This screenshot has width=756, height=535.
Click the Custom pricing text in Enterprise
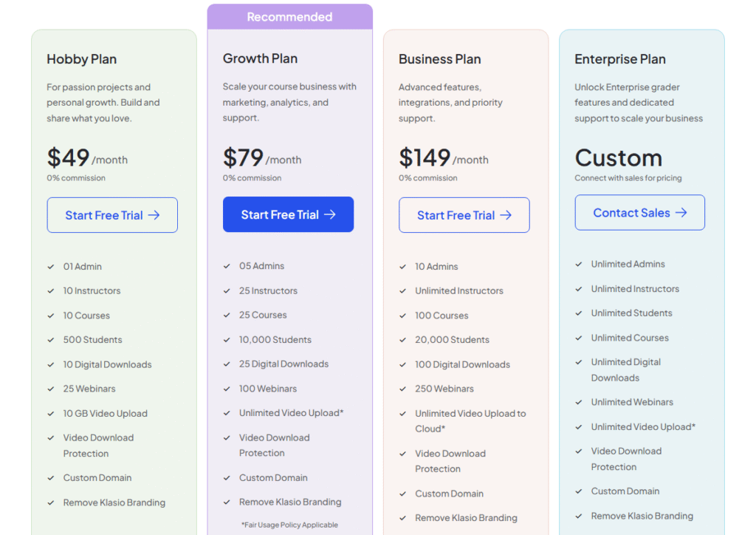tap(619, 158)
